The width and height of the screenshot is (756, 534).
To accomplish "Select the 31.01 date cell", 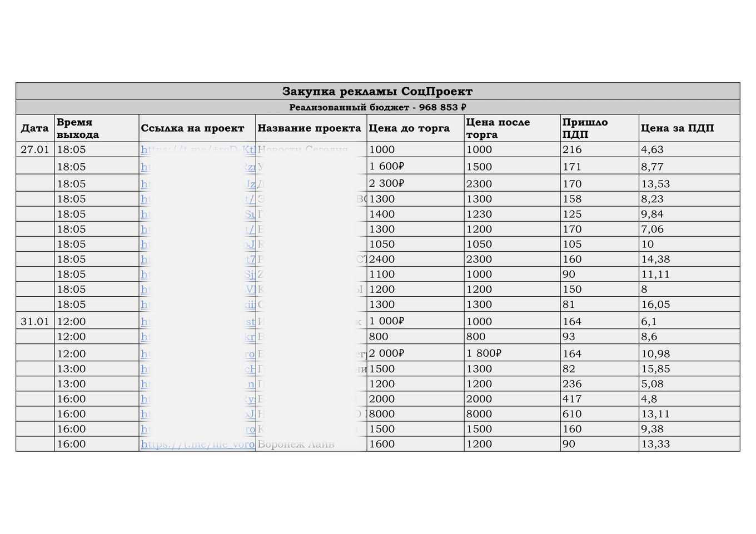I will pos(35,321).
